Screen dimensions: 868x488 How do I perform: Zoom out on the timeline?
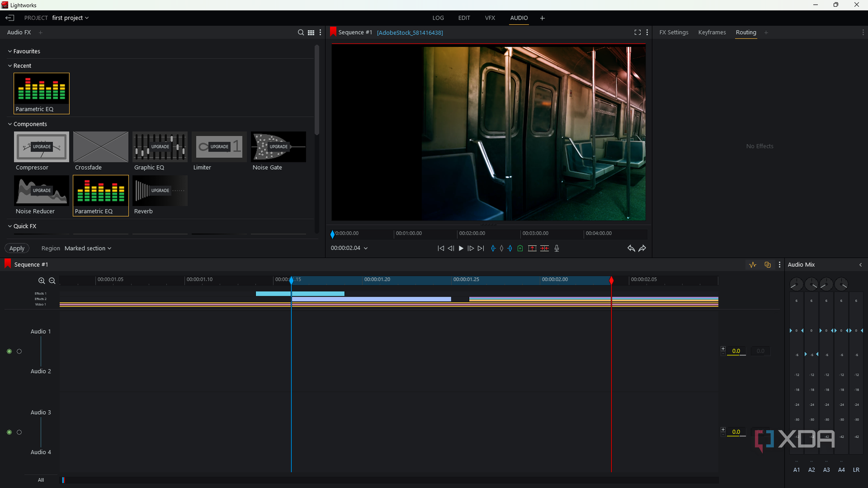coord(52,281)
